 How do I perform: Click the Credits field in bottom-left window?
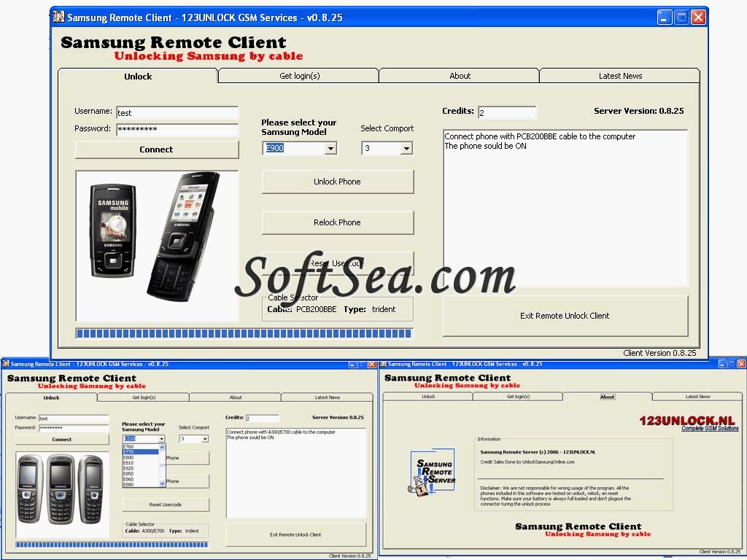pyautogui.click(x=263, y=418)
